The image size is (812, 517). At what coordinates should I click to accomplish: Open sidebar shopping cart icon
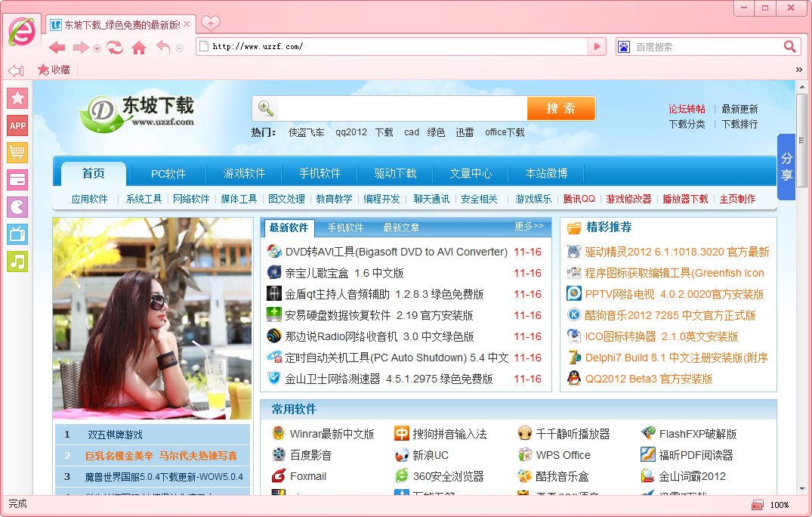pyautogui.click(x=17, y=153)
